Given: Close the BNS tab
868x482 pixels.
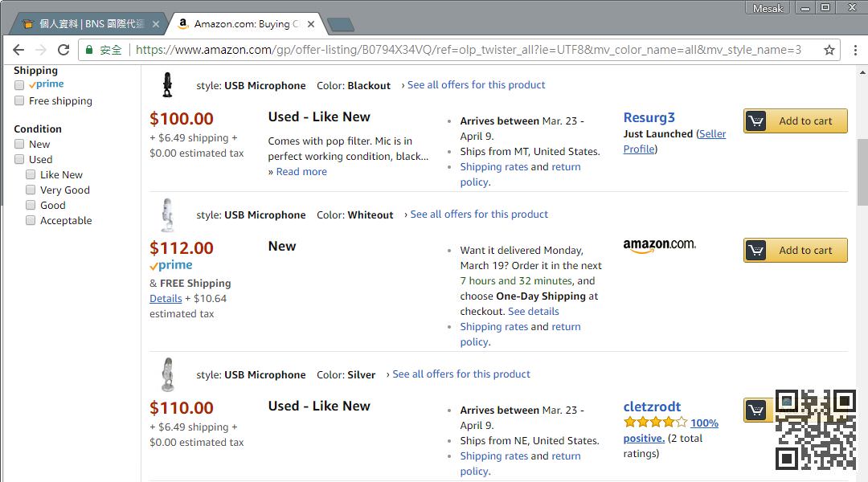Looking at the screenshot, I should [156, 24].
